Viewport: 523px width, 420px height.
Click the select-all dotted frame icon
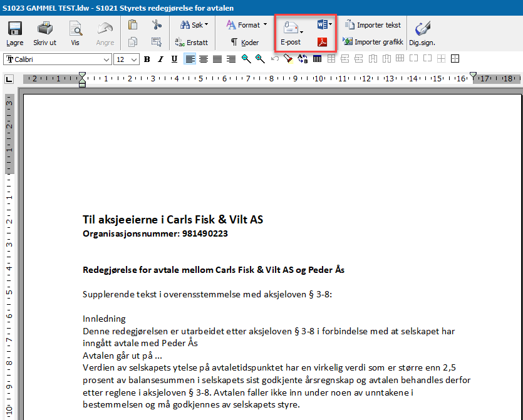(x=157, y=42)
